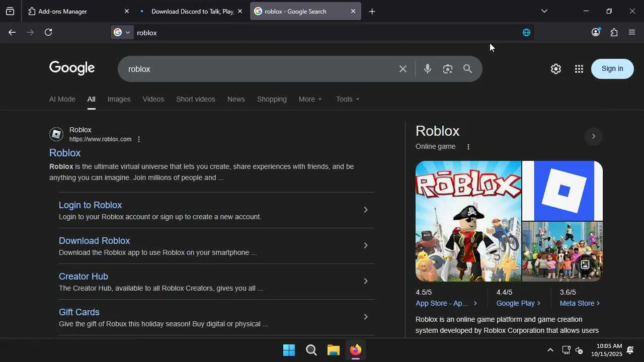Screen dimensions: 644x362
Task: Click the Google logo
Action: tap(72, 68)
